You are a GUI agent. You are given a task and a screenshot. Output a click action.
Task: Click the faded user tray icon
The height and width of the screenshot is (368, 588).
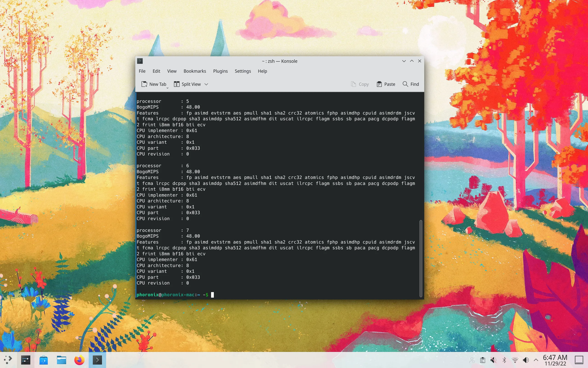click(472, 360)
